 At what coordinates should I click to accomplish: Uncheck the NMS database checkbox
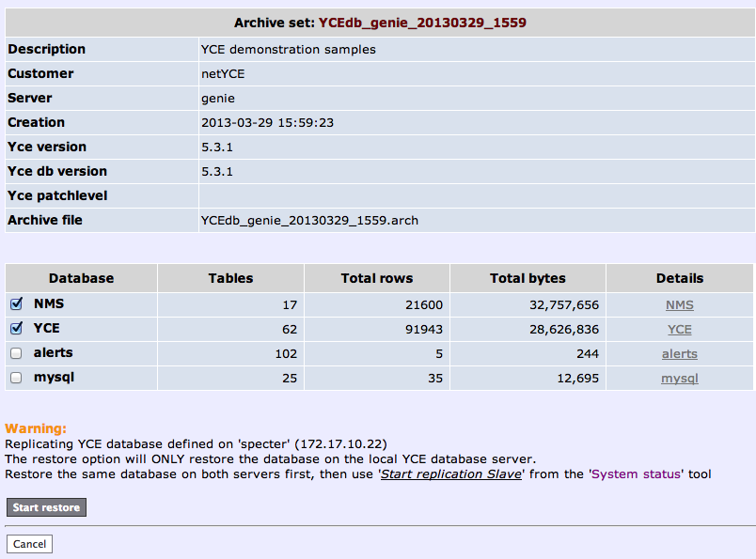(16, 304)
